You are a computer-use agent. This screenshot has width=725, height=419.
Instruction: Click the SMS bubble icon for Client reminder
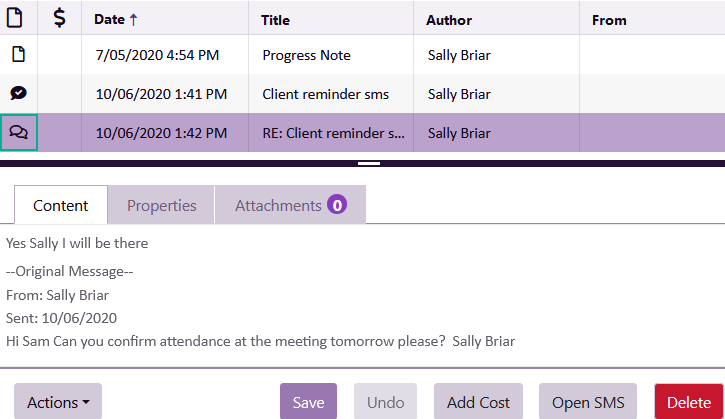coord(18,93)
